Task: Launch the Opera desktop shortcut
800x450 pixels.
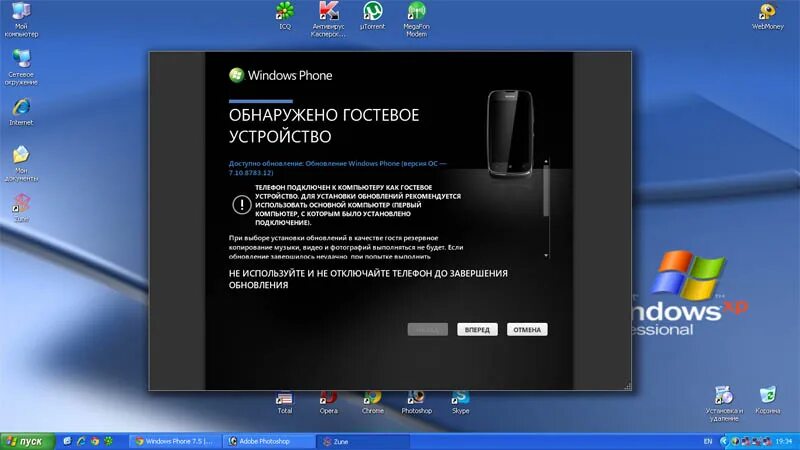Action: click(x=329, y=403)
